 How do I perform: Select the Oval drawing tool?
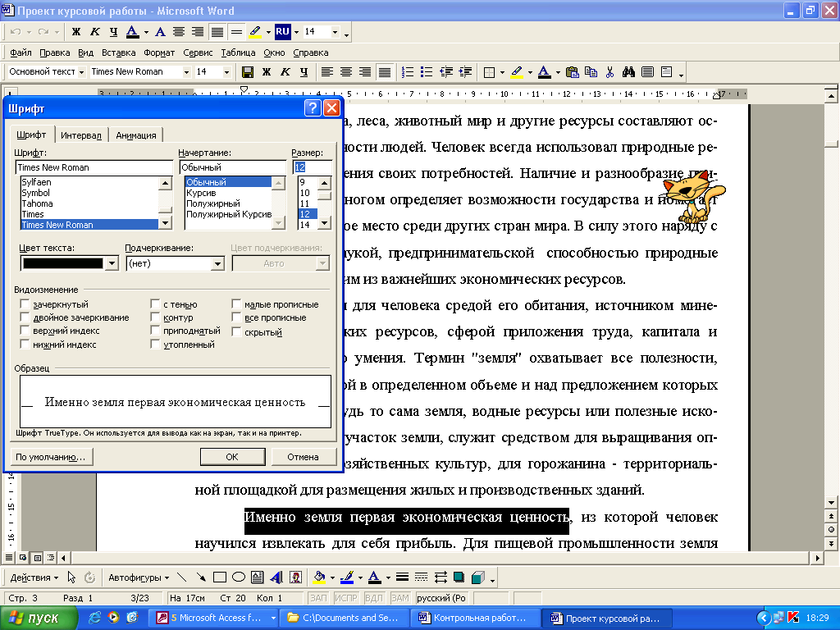point(239,577)
